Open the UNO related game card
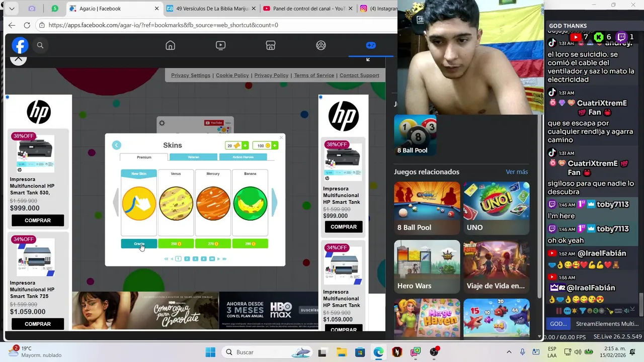Image resolution: width=644 pixels, height=362 pixels. [497, 208]
